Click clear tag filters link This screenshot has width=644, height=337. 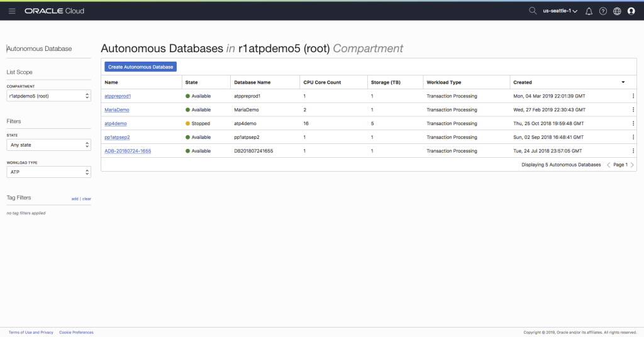pyautogui.click(x=87, y=199)
